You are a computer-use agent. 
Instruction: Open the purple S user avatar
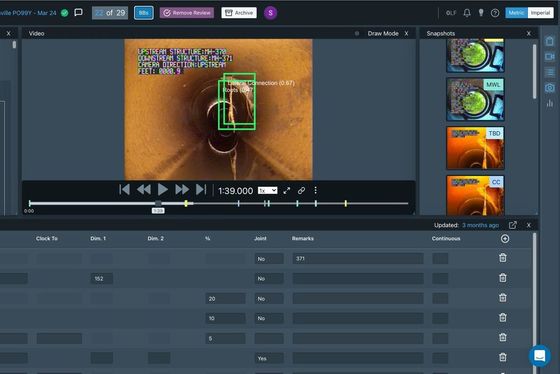(270, 13)
